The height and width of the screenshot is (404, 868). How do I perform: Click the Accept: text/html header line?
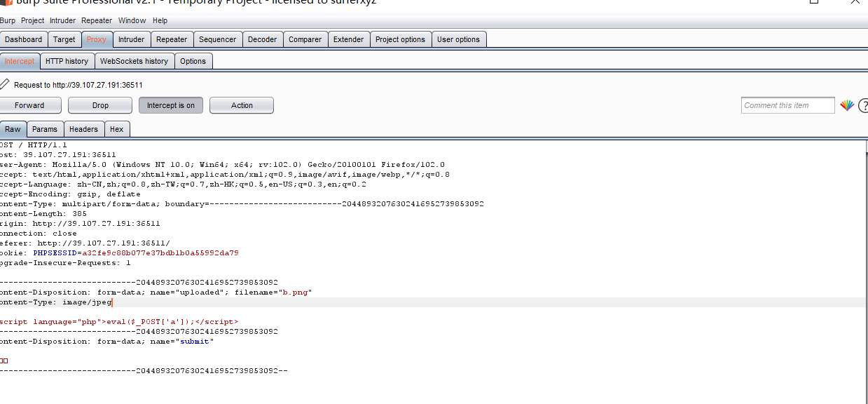(x=225, y=175)
